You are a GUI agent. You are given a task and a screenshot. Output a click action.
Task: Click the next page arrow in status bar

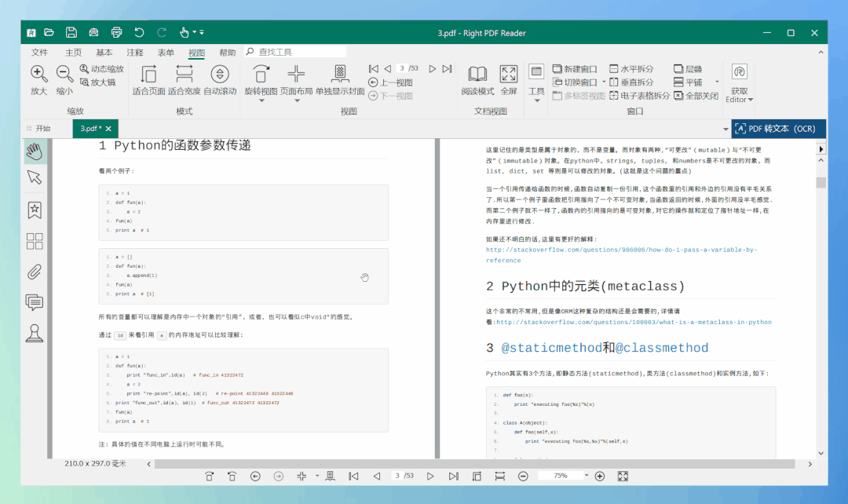pos(430,477)
